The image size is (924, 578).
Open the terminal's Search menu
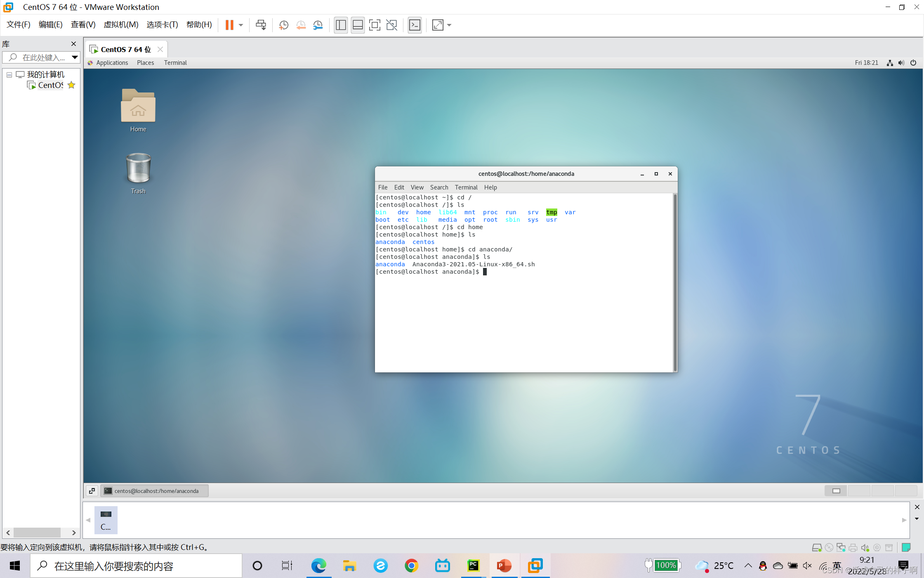pyautogui.click(x=439, y=187)
